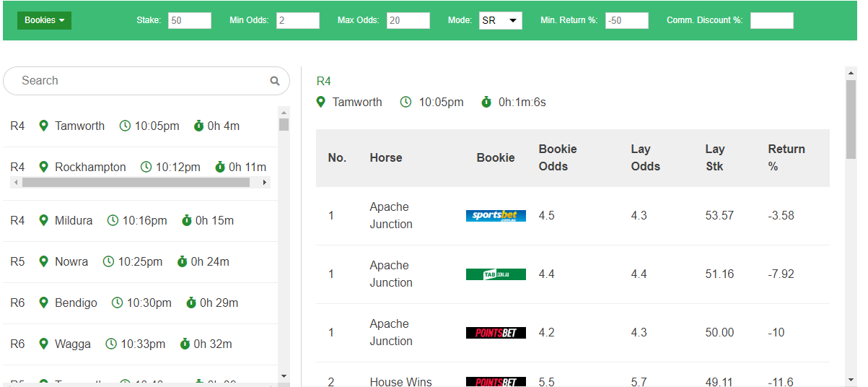
Task: Click the main panel vertical scrollbar thumb
Action: 851,119
